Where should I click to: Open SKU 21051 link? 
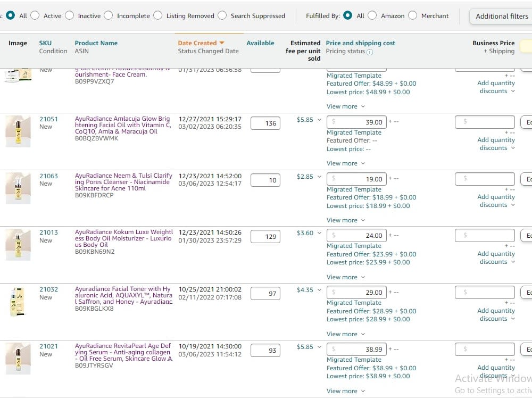[x=48, y=119]
